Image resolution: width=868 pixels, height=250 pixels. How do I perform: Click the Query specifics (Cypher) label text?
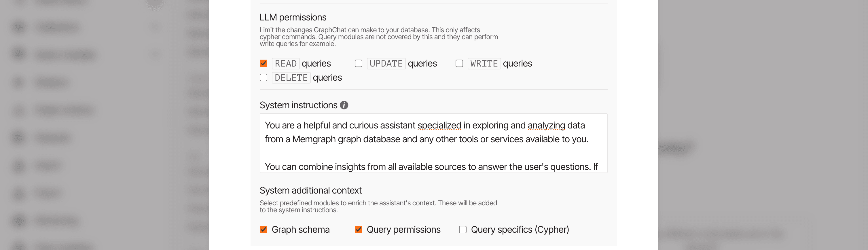tap(520, 230)
